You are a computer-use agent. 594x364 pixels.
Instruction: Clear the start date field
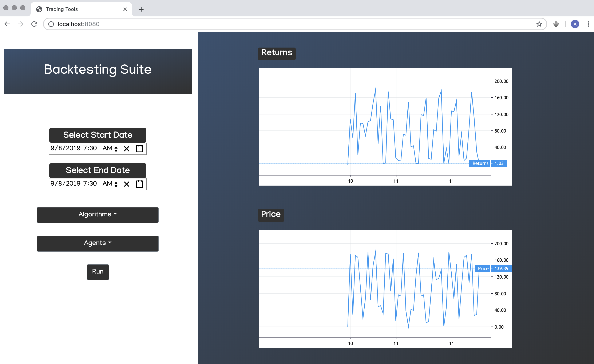(126, 149)
